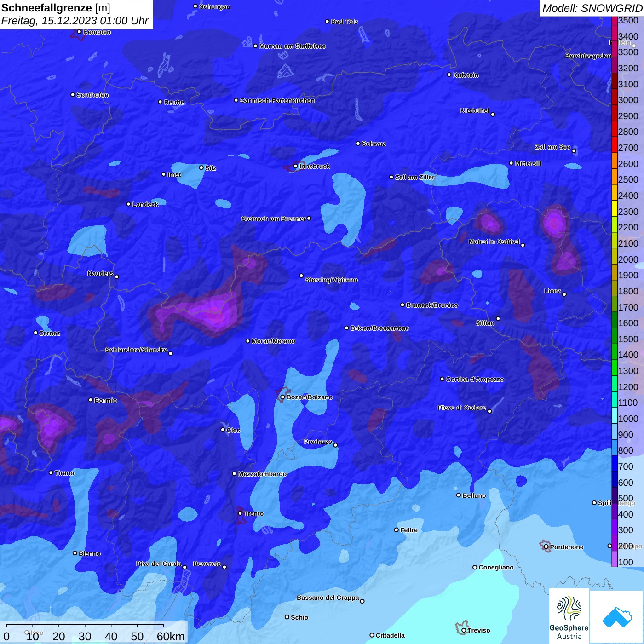Click the 'Garmisch-Partenkirchen' label
This screenshot has width=644, height=644.
277,100
